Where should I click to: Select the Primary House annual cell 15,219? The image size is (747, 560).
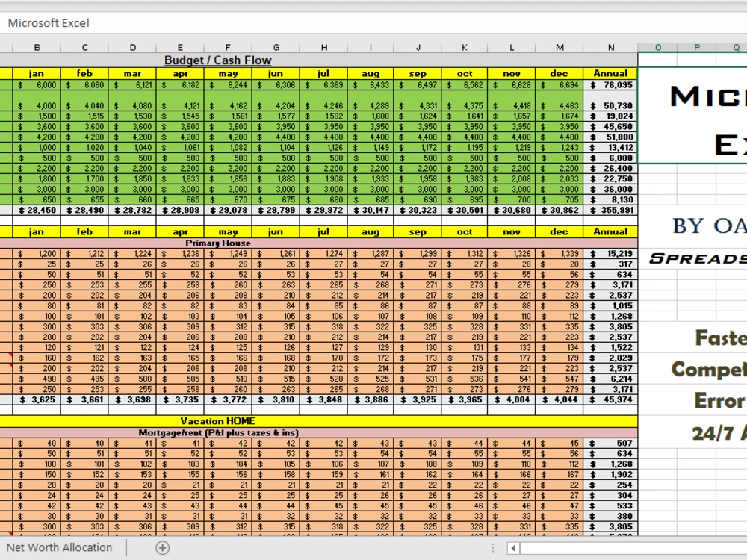611,254
